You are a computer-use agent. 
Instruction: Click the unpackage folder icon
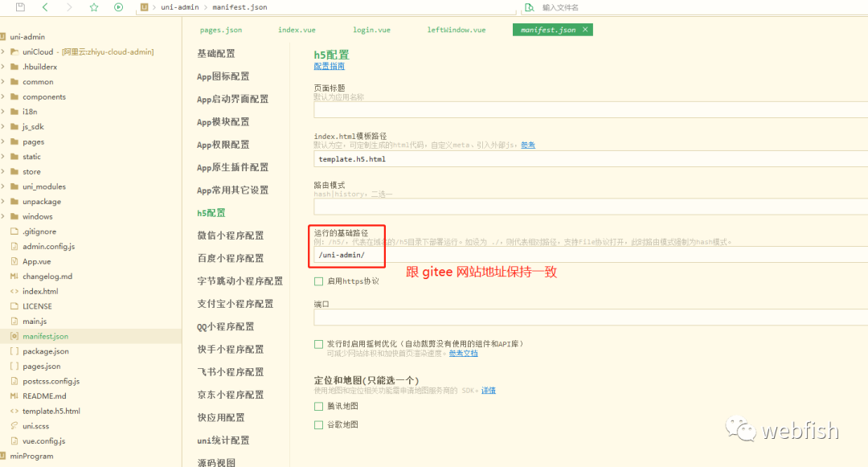click(14, 202)
